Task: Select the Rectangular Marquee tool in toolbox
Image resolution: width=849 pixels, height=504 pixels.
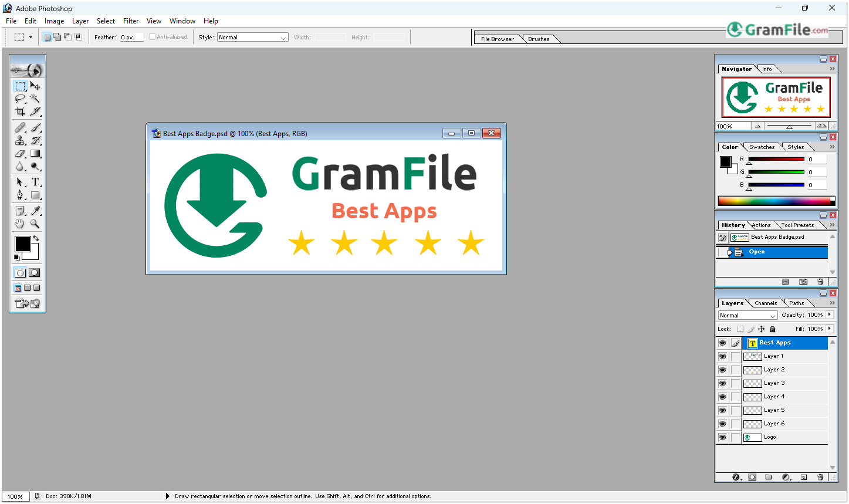Action: coord(20,86)
